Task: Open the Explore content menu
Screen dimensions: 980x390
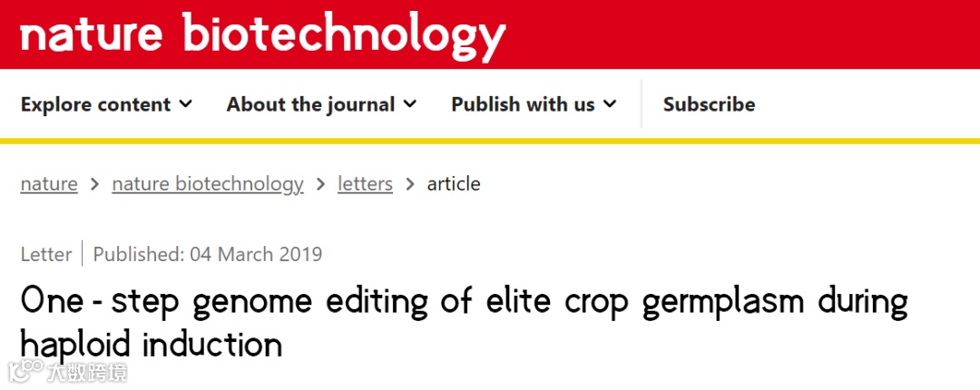Action: (x=95, y=104)
